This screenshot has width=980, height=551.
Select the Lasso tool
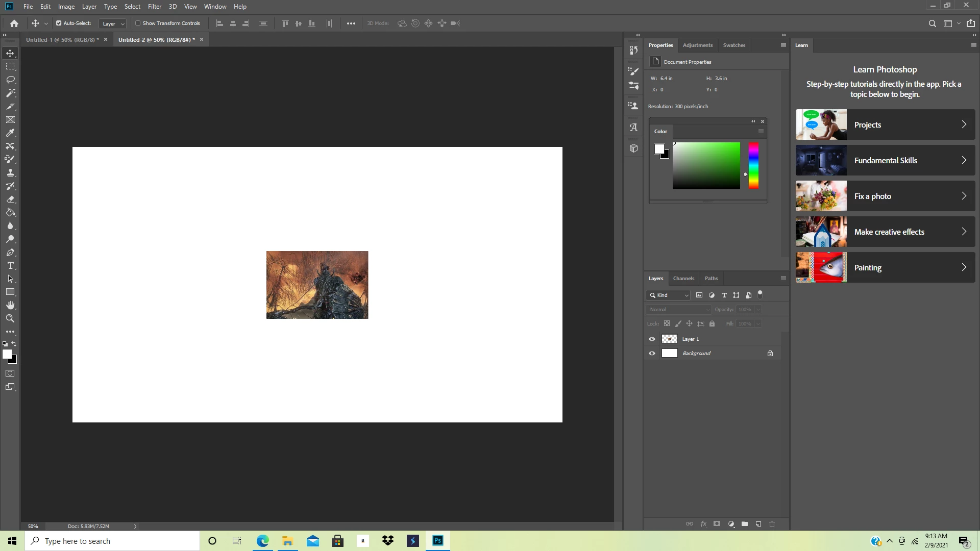click(x=10, y=80)
